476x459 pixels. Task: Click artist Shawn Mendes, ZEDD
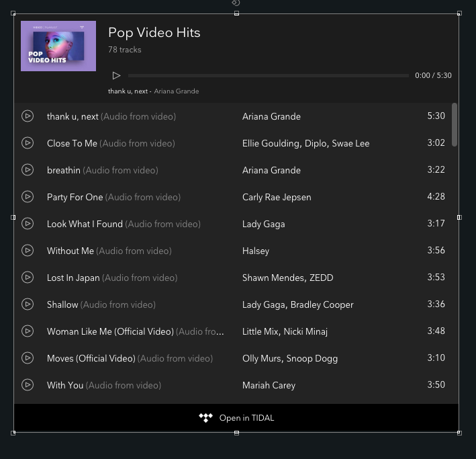tap(288, 278)
